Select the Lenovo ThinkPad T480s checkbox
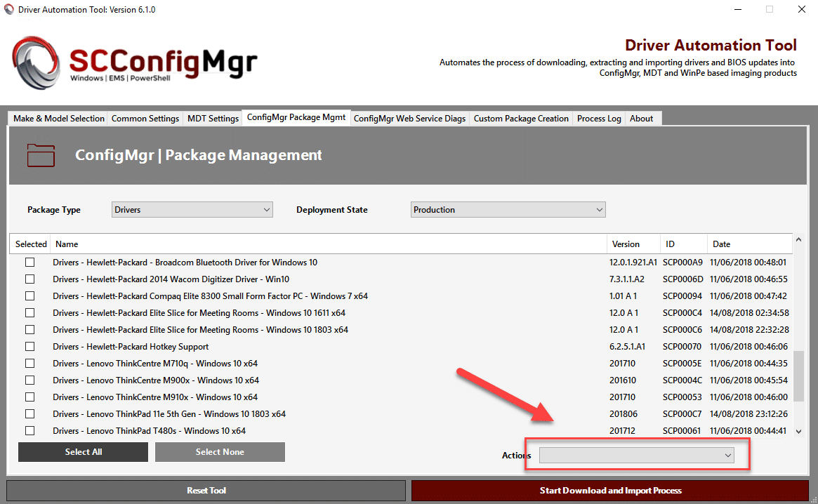 [29, 430]
